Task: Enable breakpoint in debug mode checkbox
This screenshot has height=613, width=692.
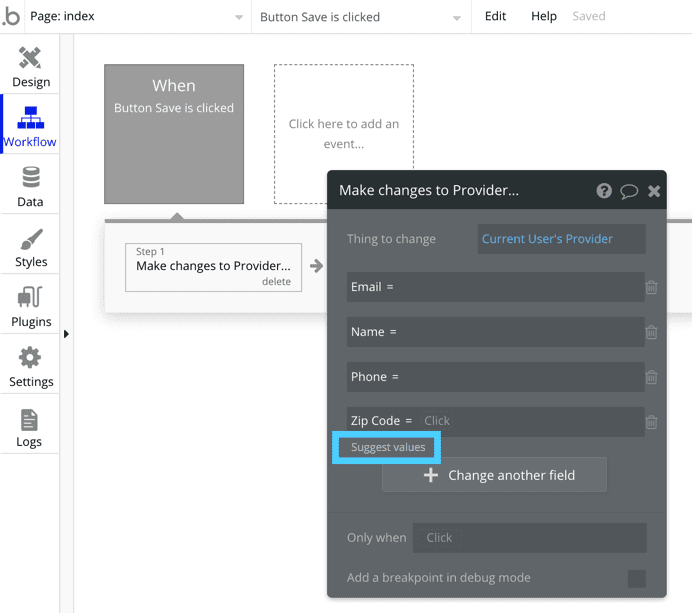Action: pos(636,578)
